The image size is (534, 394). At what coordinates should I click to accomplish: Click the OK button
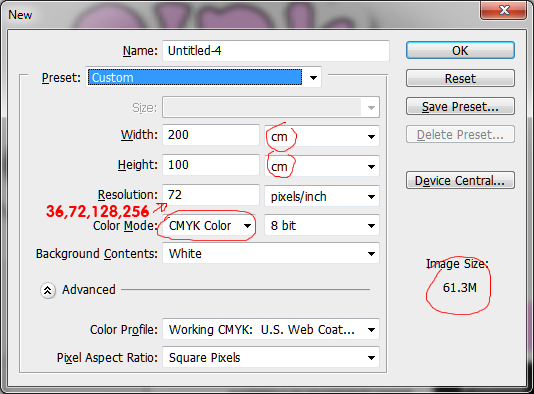(460, 50)
